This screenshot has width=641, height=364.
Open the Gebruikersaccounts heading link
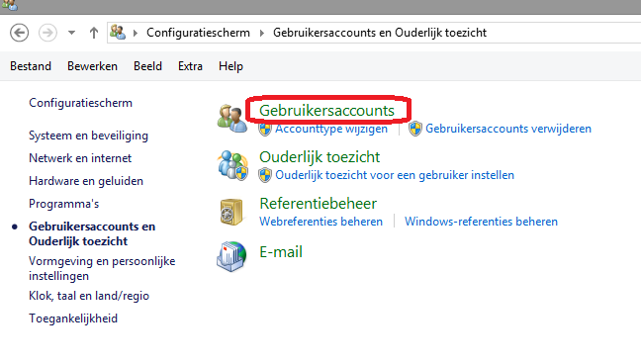(327, 111)
